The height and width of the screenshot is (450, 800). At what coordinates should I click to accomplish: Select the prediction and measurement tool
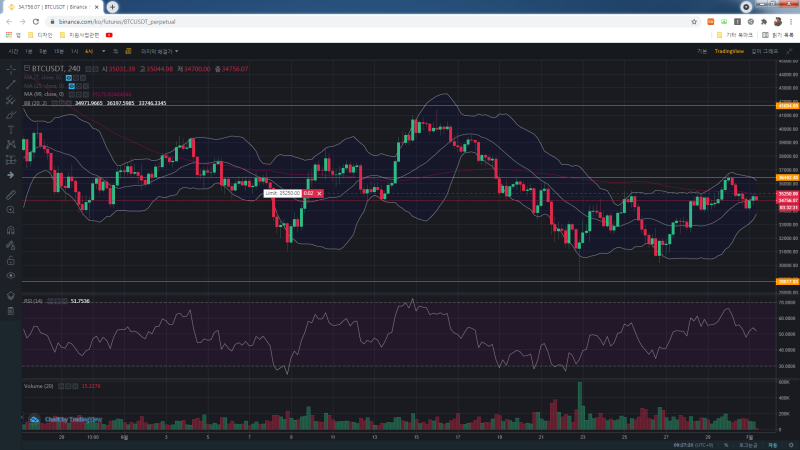pyautogui.click(x=11, y=160)
